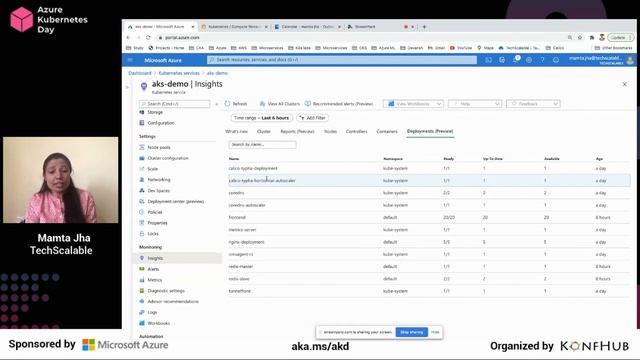
Task: Select the nginx-deployment row
Action: (429, 242)
